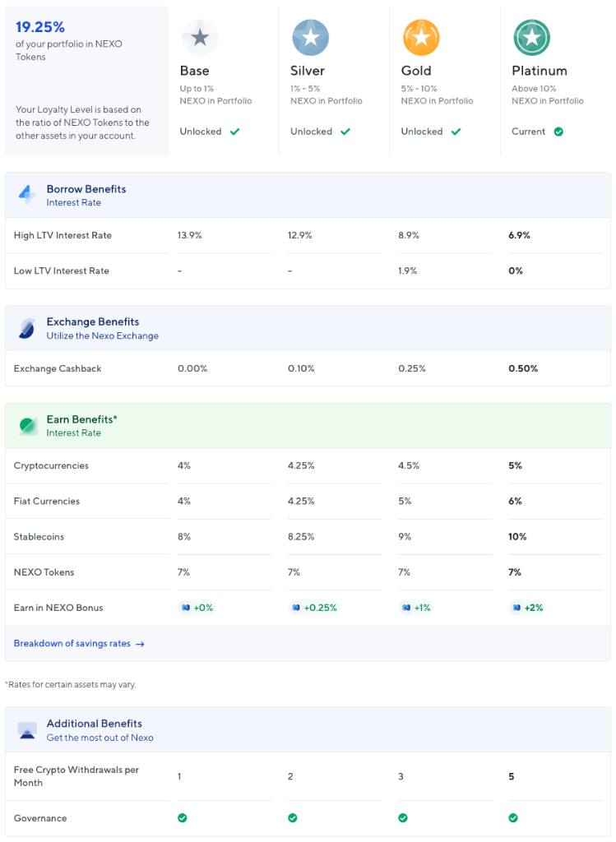The image size is (616, 842).
Task: Click the arrow beside Breakdown of savings rates
Action: (140, 644)
